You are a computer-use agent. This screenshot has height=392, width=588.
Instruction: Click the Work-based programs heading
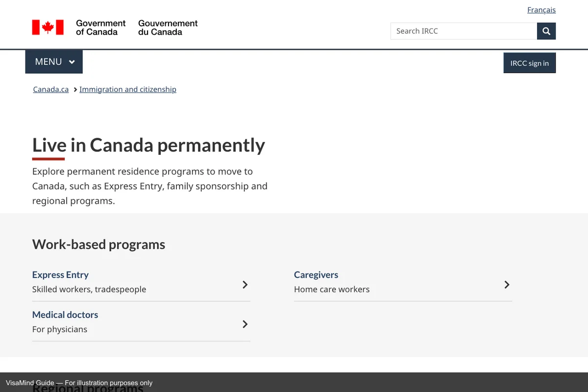click(x=98, y=245)
